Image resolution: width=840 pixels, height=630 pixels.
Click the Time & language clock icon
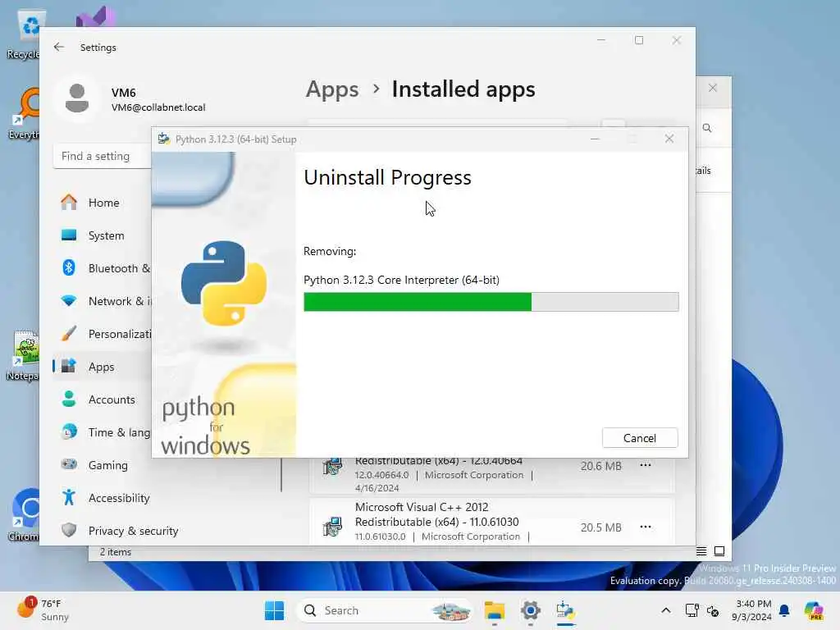point(69,431)
